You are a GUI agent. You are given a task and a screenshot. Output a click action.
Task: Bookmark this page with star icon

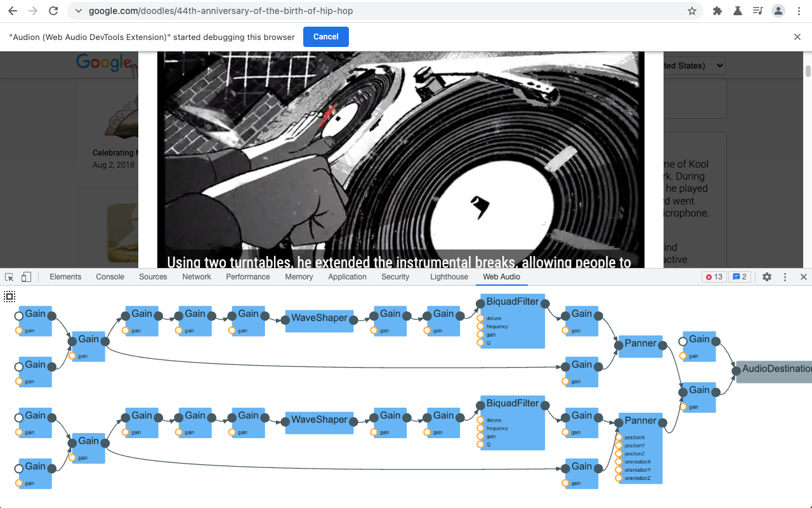click(692, 11)
